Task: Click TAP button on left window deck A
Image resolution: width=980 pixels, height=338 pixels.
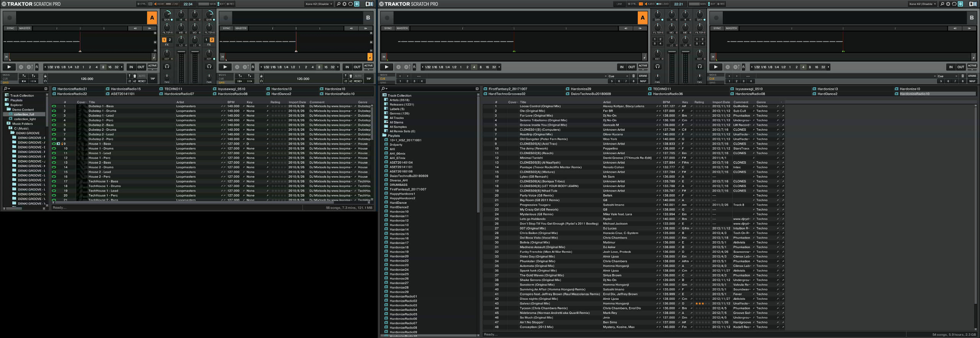Action: (x=152, y=79)
